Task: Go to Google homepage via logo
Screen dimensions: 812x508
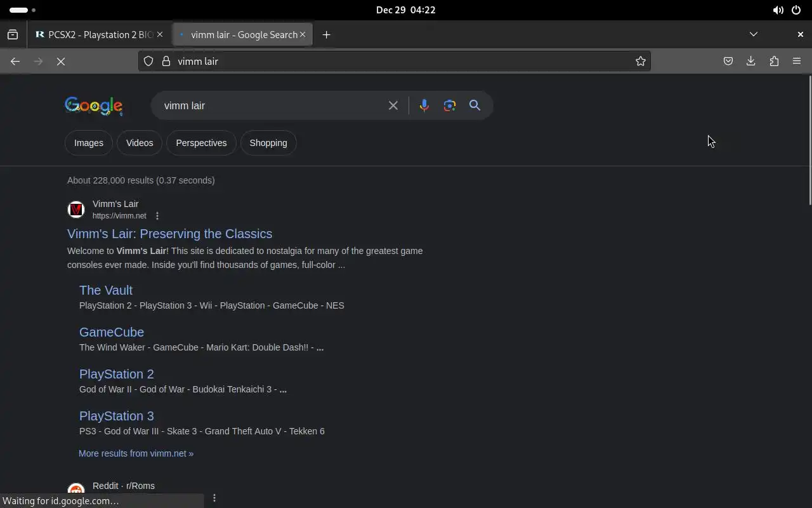Action: pyautogui.click(x=93, y=106)
